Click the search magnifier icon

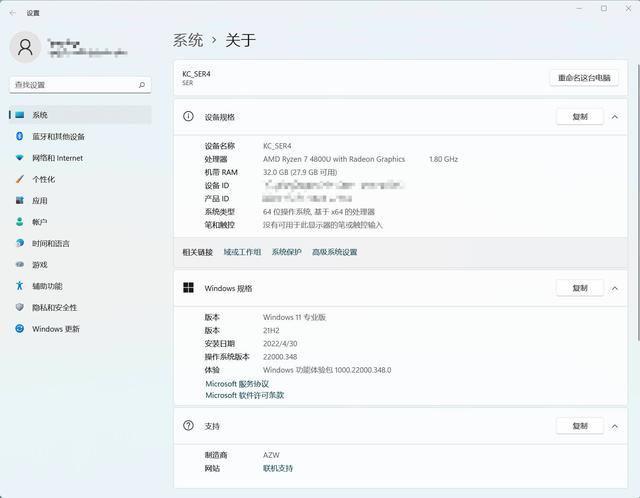pyautogui.click(x=143, y=85)
